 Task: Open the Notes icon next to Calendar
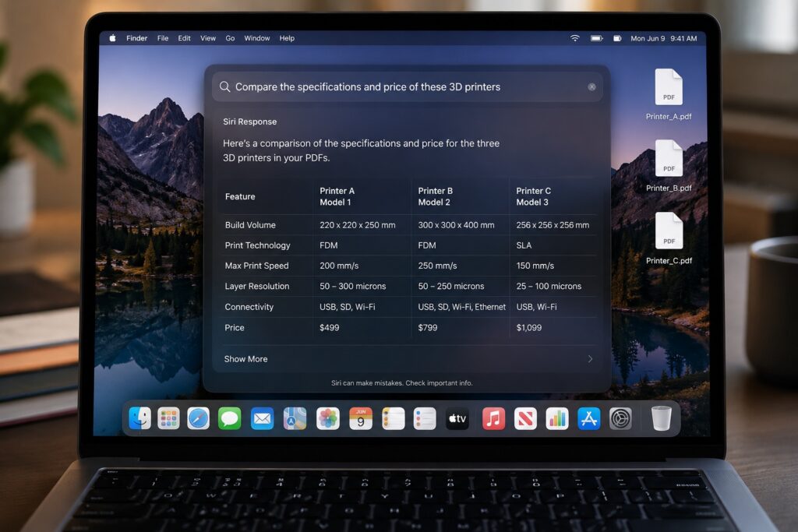tap(394, 418)
